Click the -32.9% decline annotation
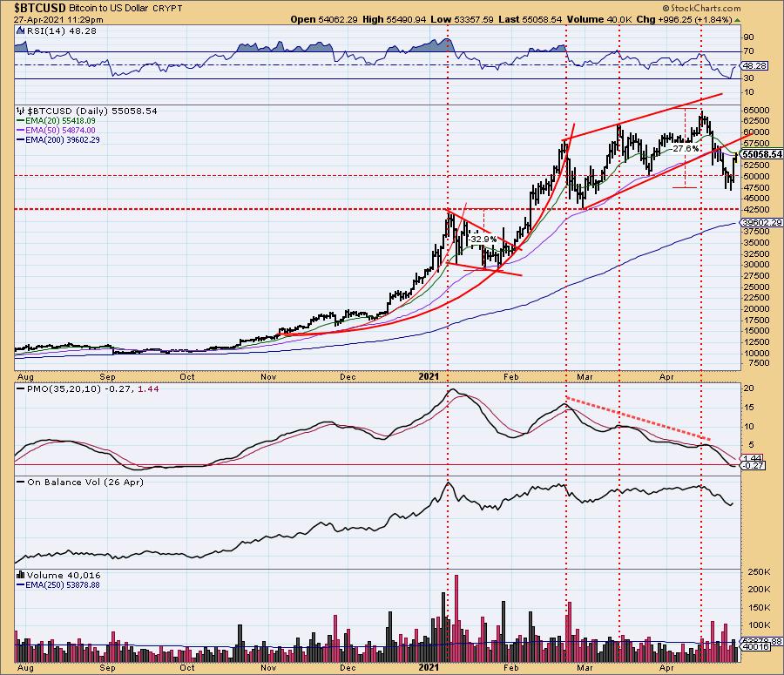Image resolution: width=784 pixels, height=675 pixels. point(483,239)
